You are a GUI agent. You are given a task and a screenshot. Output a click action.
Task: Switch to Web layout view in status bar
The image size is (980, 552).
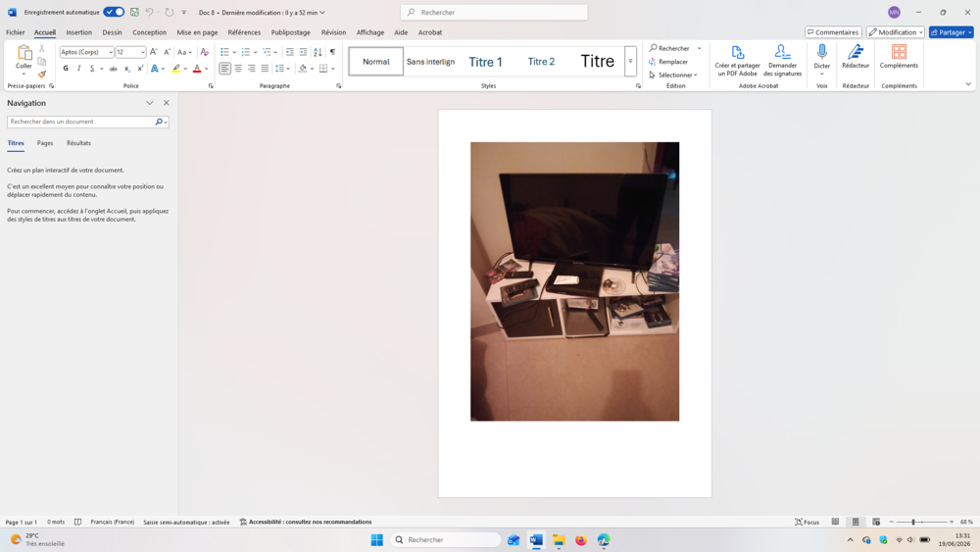tap(876, 522)
